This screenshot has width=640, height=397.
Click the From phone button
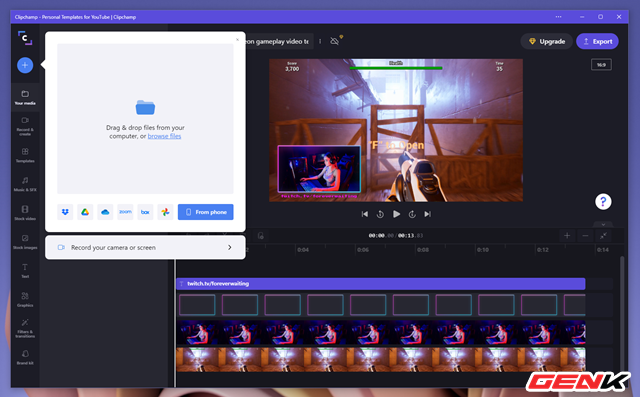[206, 212]
